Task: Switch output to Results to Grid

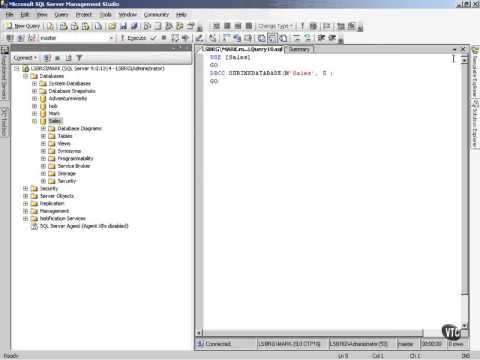Action: 273,38
